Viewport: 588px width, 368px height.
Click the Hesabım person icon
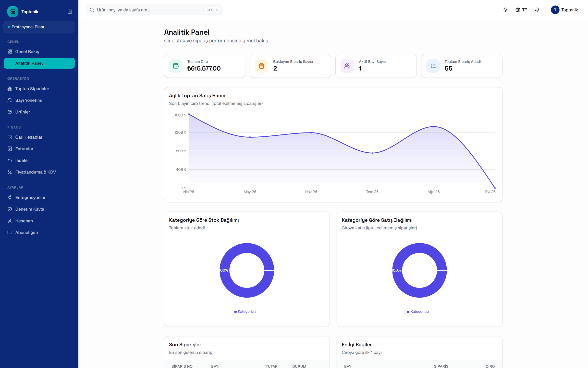click(10, 221)
